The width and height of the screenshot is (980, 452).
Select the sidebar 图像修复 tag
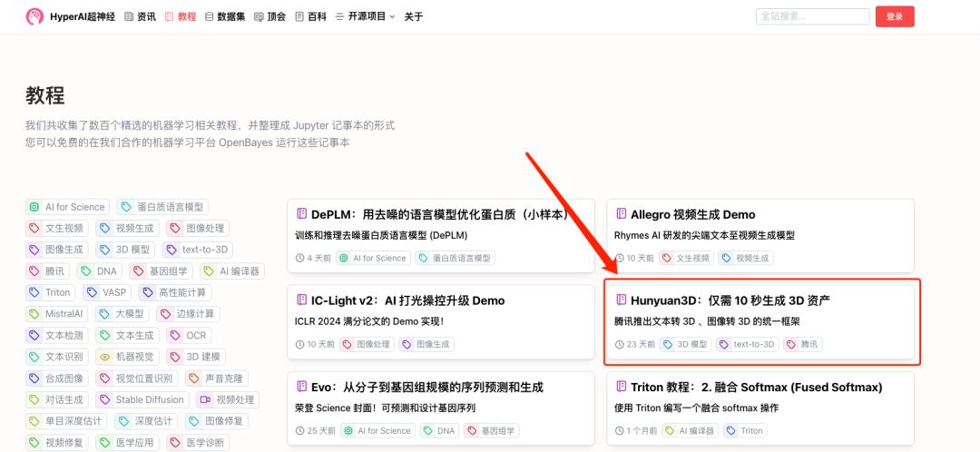tap(216, 421)
